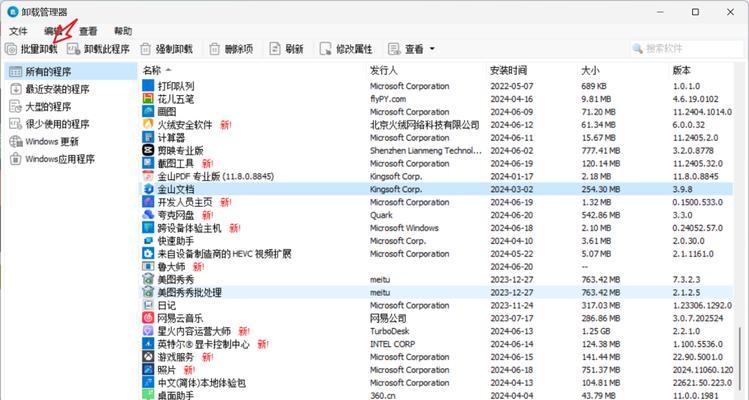Select 最近安装的程序 in the sidebar
The image size is (749, 400).
click(x=71, y=89)
